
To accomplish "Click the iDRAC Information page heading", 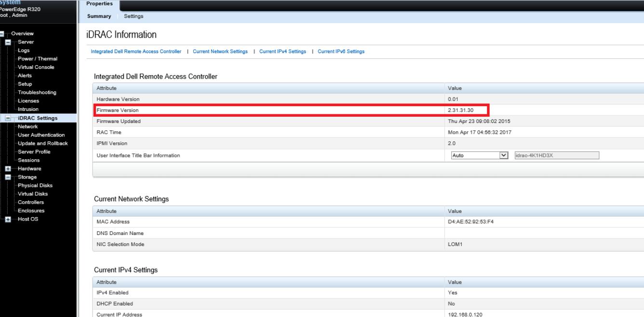I will tap(121, 35).
